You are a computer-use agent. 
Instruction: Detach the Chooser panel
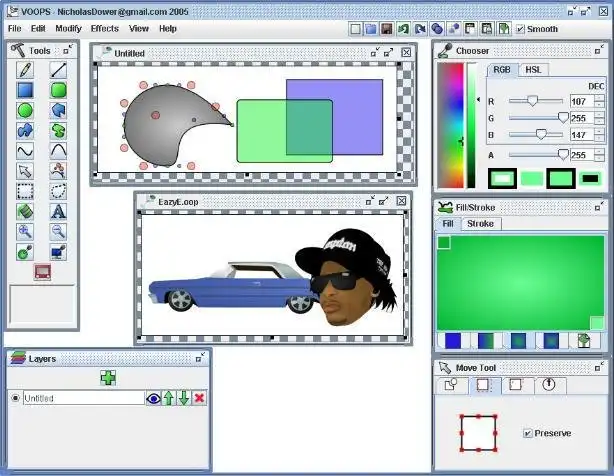599,50
